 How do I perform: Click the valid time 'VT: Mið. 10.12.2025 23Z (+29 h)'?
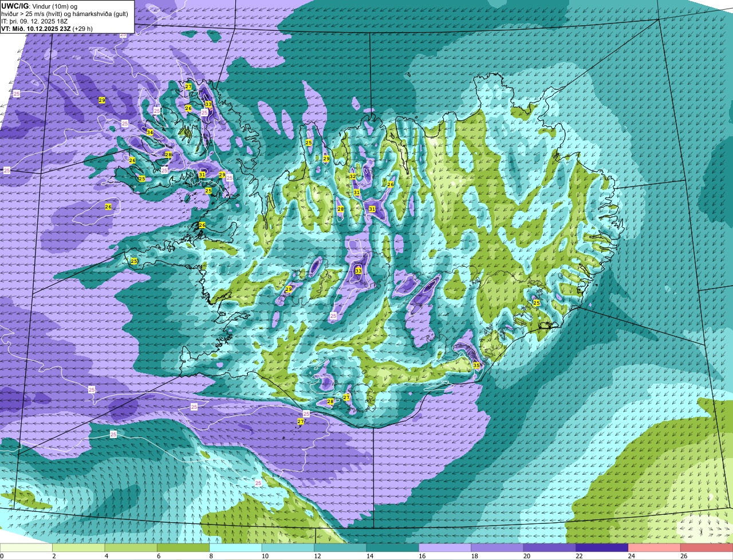point(47,29)
